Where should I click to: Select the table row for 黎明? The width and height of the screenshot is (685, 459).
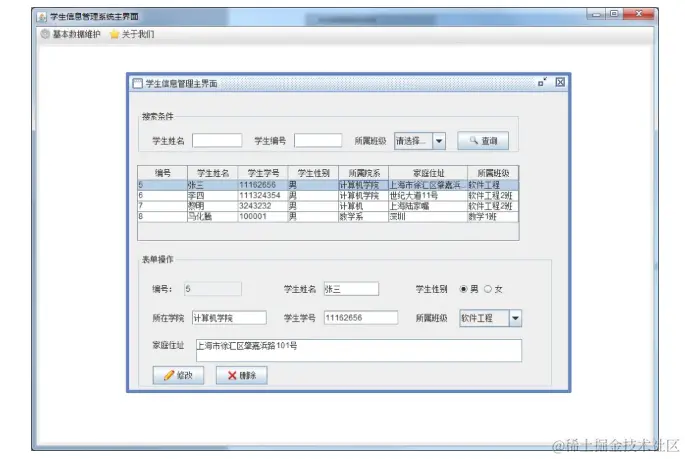point(328,206)
